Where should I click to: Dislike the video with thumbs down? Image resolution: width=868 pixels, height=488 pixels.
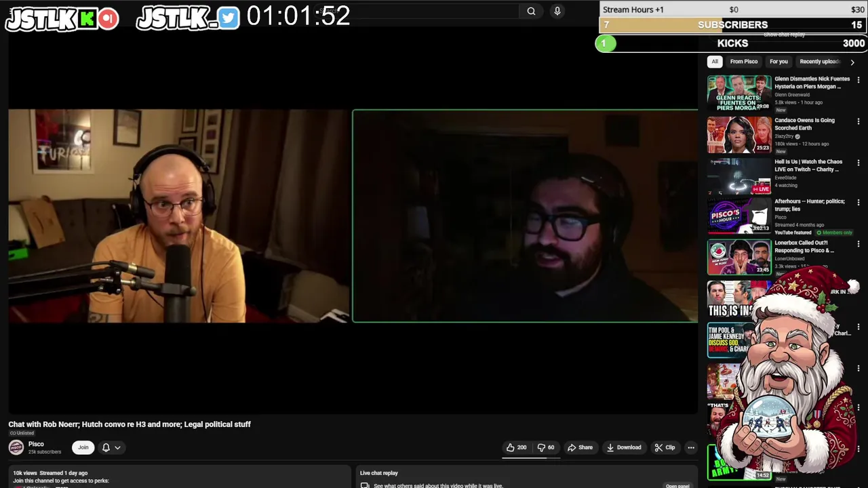point(546,447)
